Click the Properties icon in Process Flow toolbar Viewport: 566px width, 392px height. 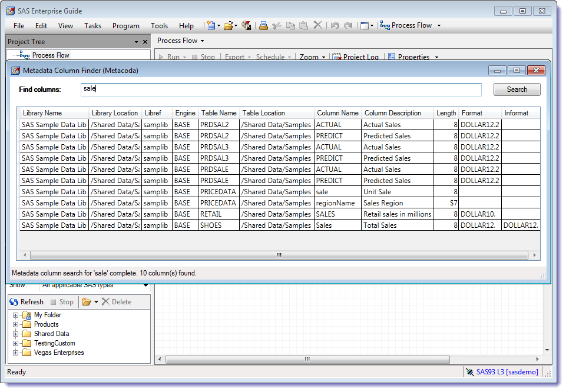pos(392,57)
